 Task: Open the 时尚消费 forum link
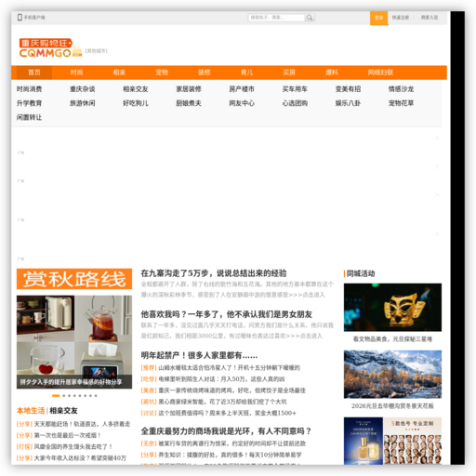point(29,89)
